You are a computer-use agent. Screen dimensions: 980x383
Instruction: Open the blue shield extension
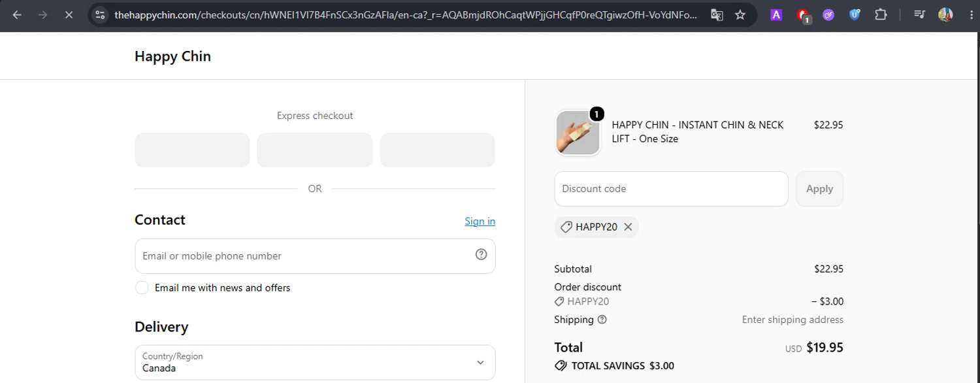855,14
